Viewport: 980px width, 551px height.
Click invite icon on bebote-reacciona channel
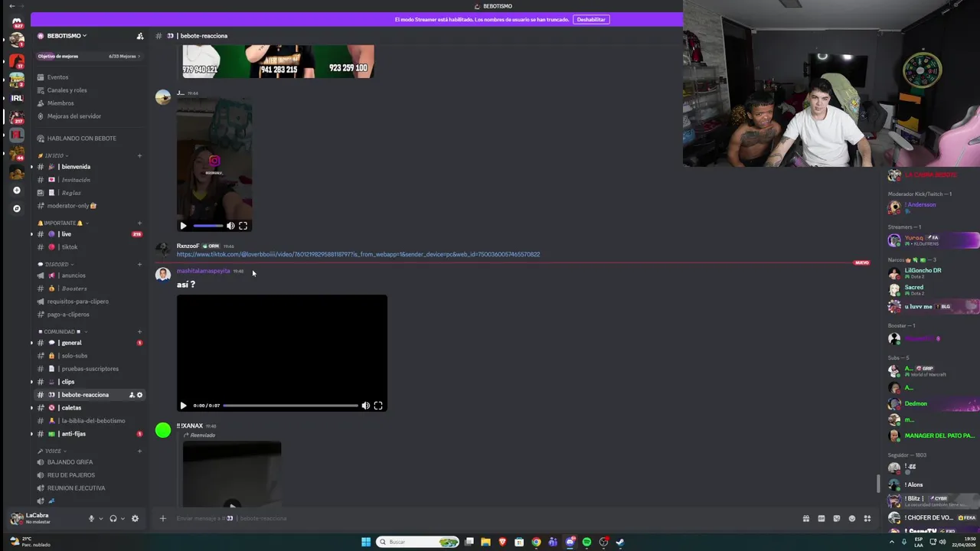click(x=132, y=395)
